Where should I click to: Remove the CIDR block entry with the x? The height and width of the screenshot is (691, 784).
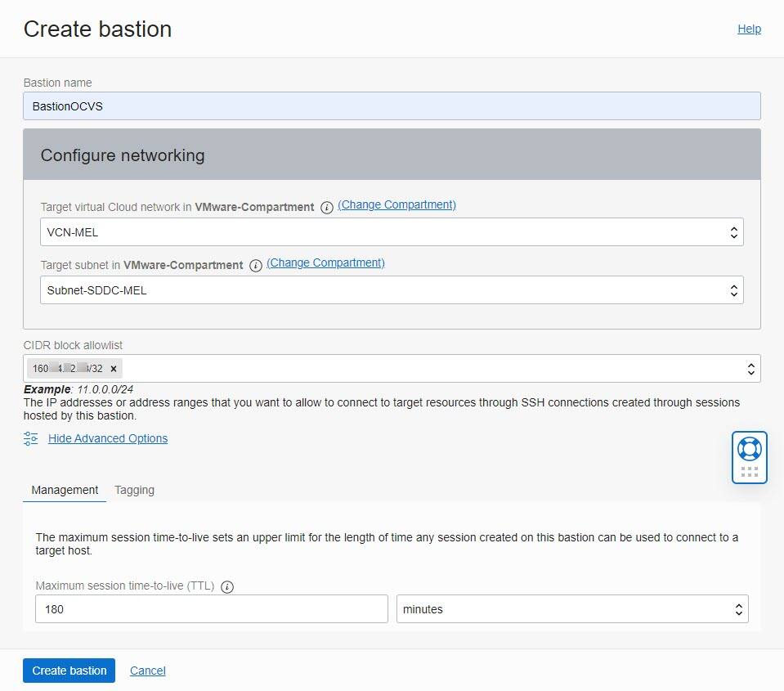click(x=113, y=368)
